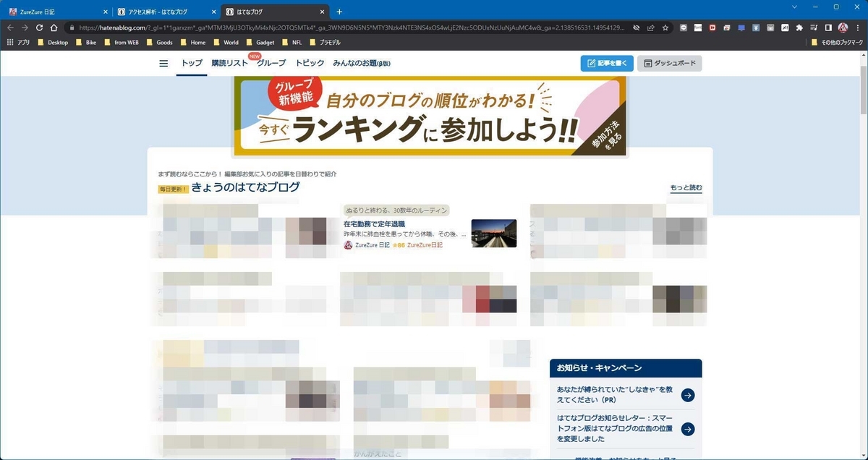Open the LINE extension icon
This screenshot has height=460, width=868.
[684, 27]
